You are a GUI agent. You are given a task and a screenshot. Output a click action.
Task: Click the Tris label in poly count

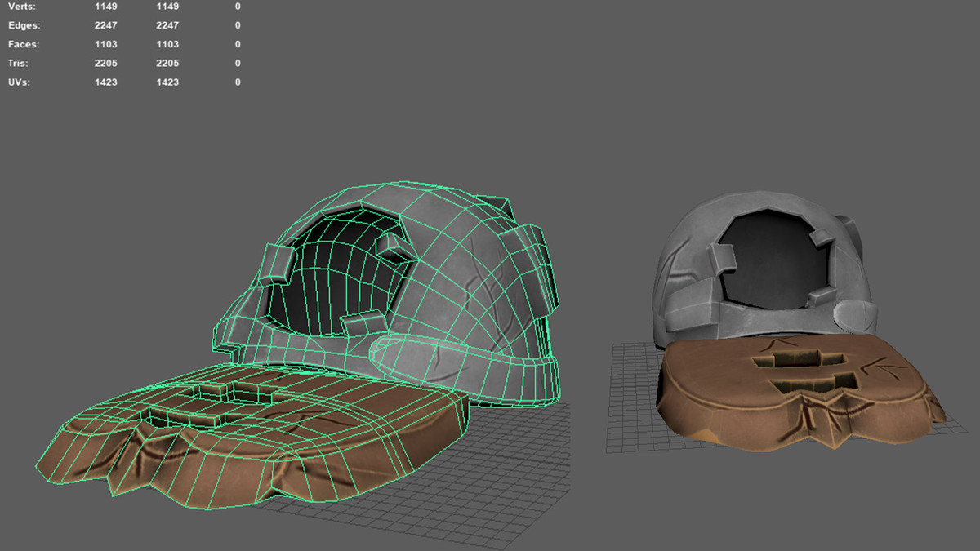point(19,63)
